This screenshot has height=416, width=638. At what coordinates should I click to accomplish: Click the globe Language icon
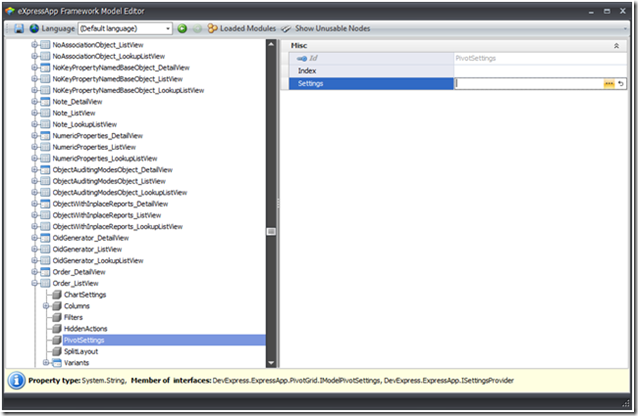click(34, 28)
